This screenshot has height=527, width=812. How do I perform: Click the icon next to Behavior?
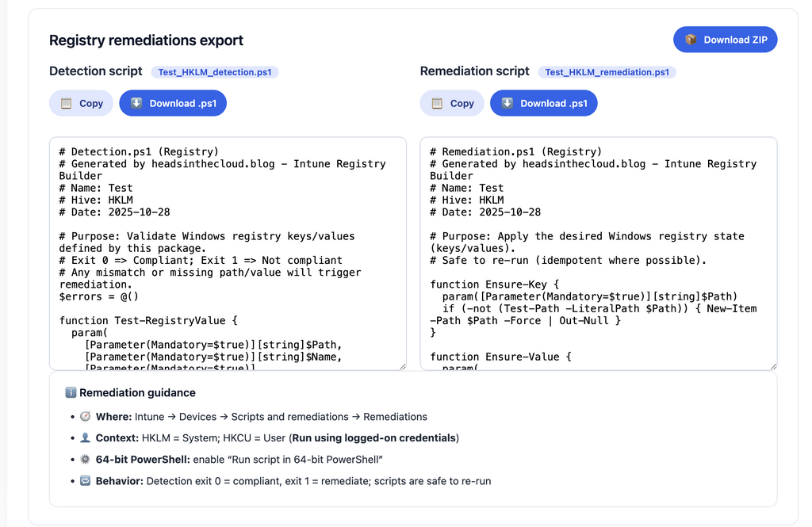pos(86,481)
